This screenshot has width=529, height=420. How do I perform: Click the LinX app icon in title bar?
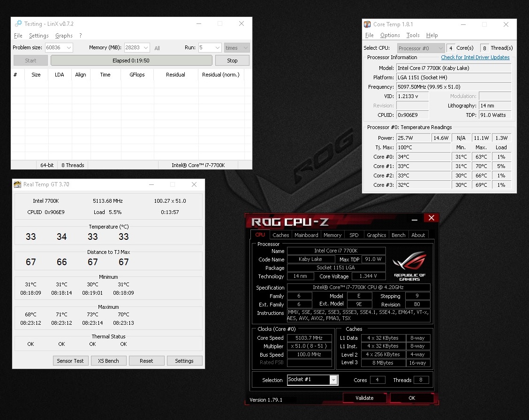(x=18, y=23)
